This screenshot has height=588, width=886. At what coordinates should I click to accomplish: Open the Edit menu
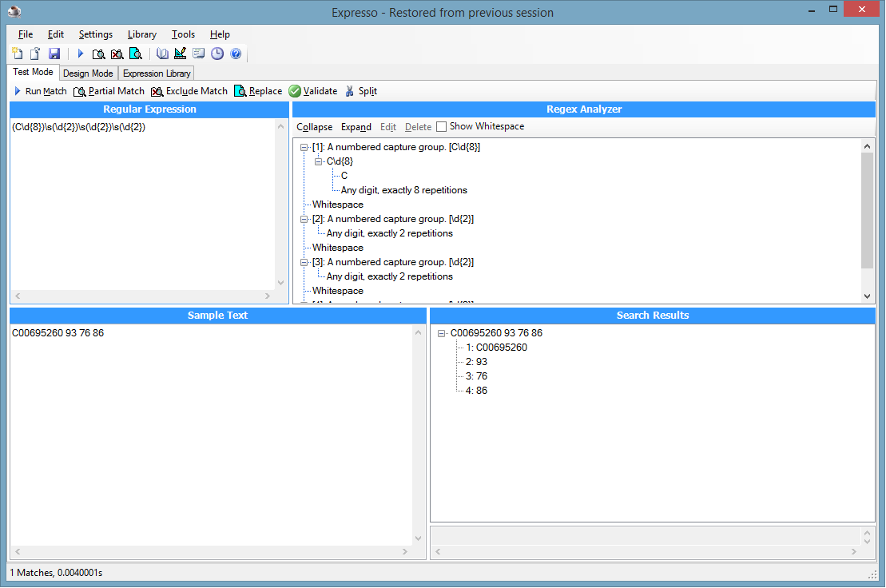pyautogui.click(x=55, y=34)
